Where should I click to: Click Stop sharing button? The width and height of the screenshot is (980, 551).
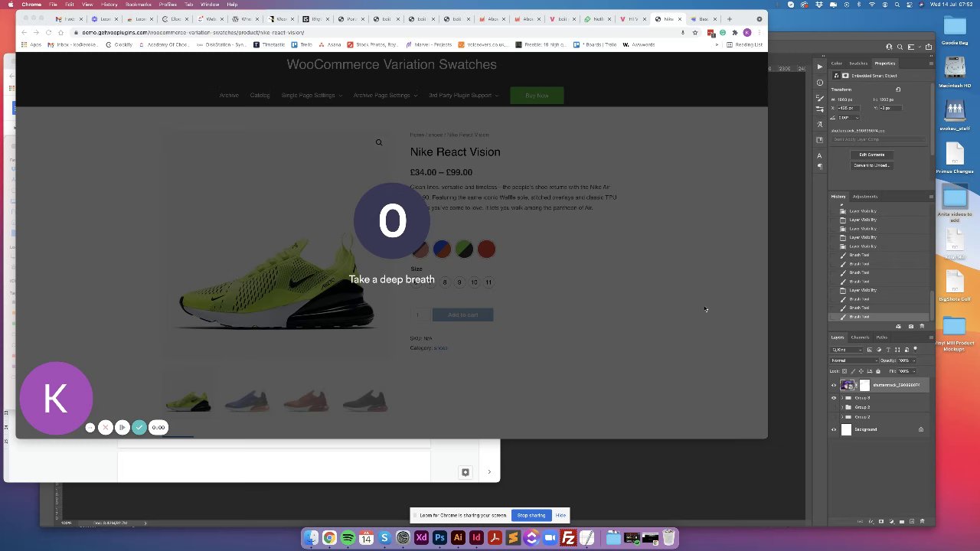pos(531,515)
